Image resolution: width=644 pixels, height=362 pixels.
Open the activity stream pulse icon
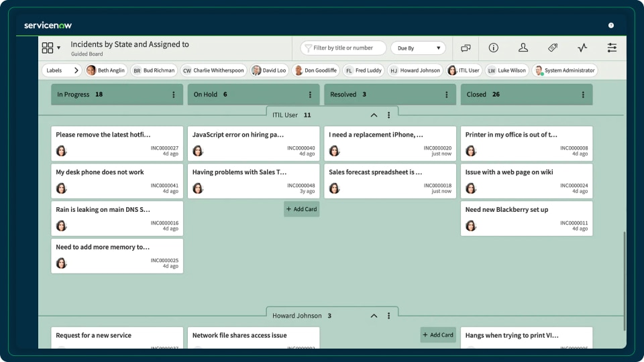[x=582, y=48]
